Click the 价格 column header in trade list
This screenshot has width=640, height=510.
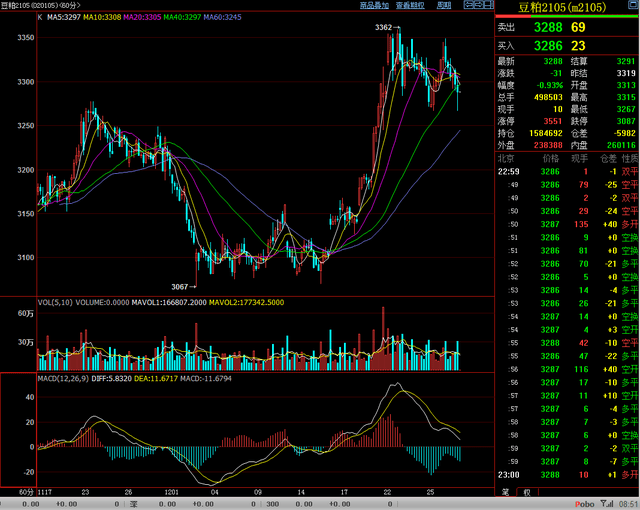(x=550, y=158)
